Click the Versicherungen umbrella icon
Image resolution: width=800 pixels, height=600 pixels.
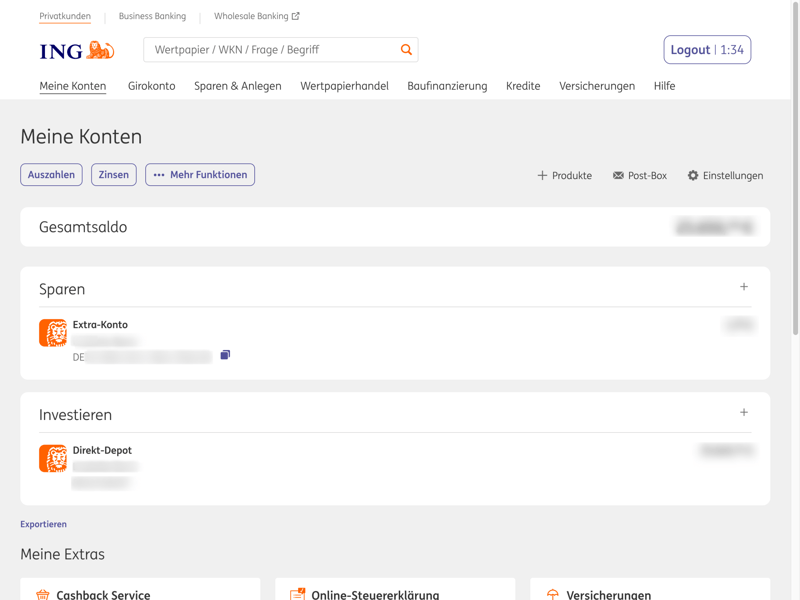coord(553,594)
